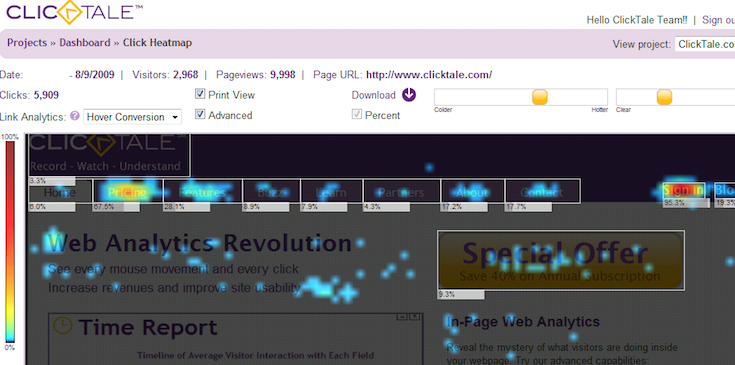Click the Special Offer banner
The image size is (735, 365).
[561, 260]
